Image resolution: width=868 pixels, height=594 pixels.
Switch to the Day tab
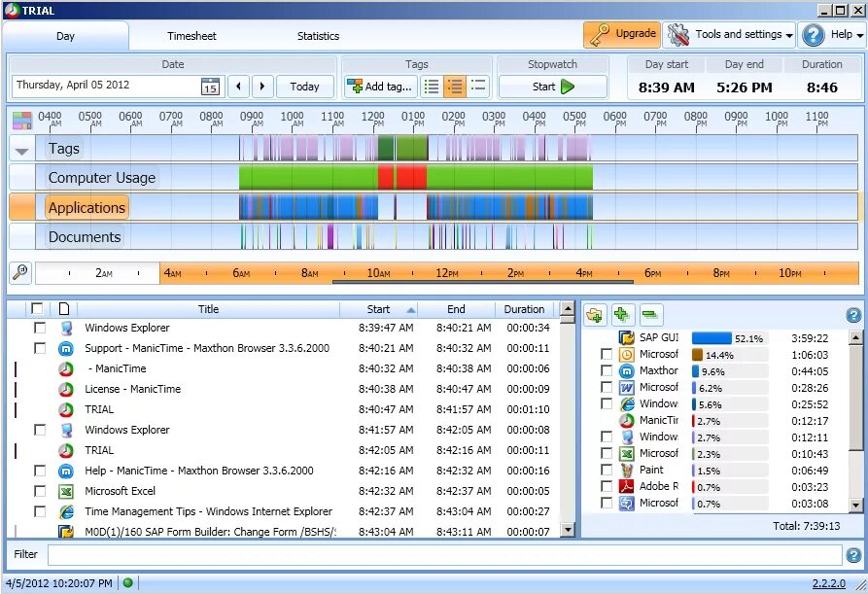click(x=65, y=36)
